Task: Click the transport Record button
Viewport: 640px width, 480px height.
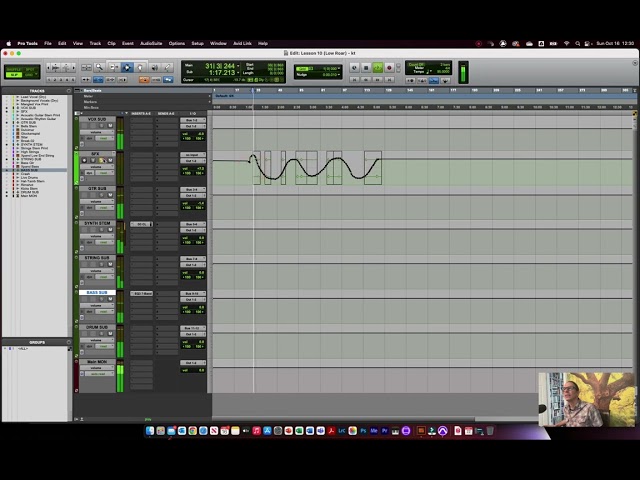Action: (389, 68)
